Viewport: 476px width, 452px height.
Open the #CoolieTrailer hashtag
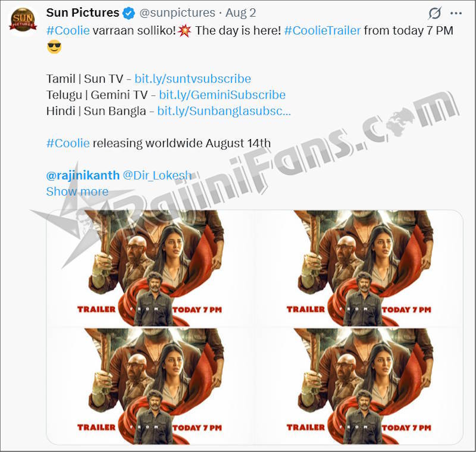click(x=322, y=31)
